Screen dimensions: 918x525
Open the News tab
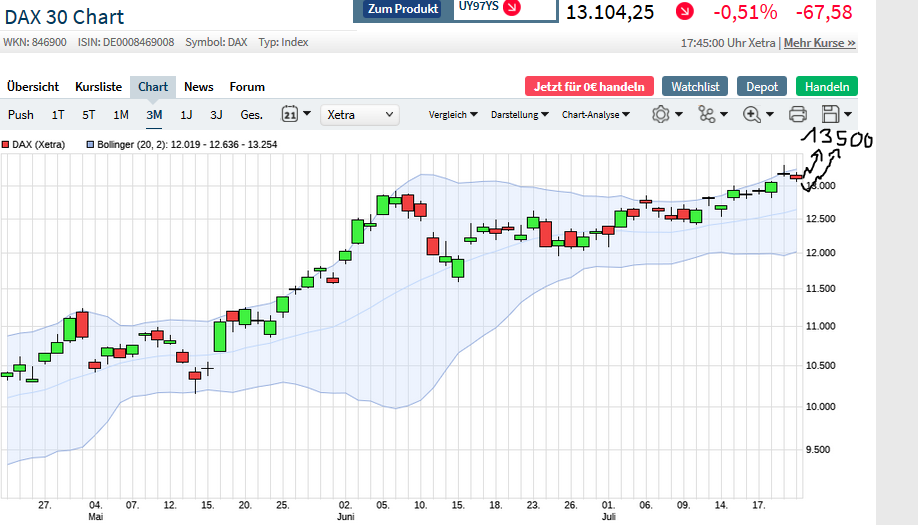coord(199,87)
